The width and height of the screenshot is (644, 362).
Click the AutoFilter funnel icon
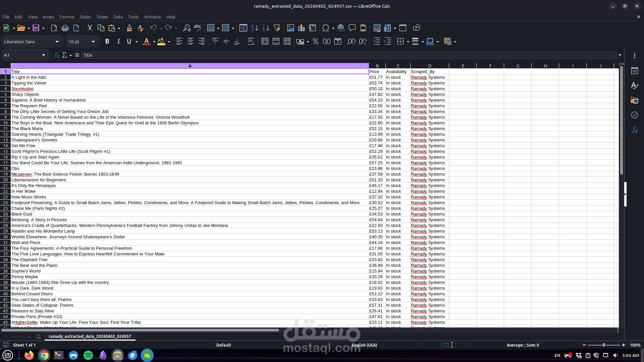point(277,28)
